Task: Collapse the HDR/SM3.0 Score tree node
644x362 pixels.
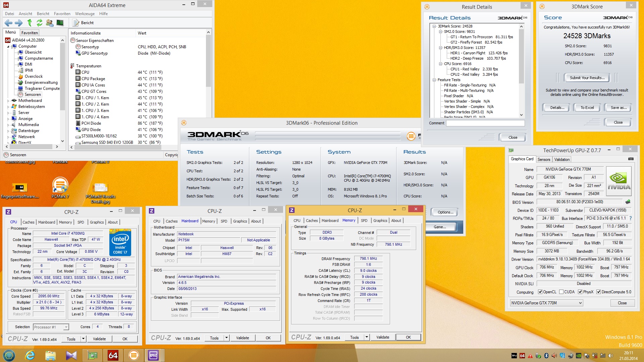Action: tap(441, 48)
